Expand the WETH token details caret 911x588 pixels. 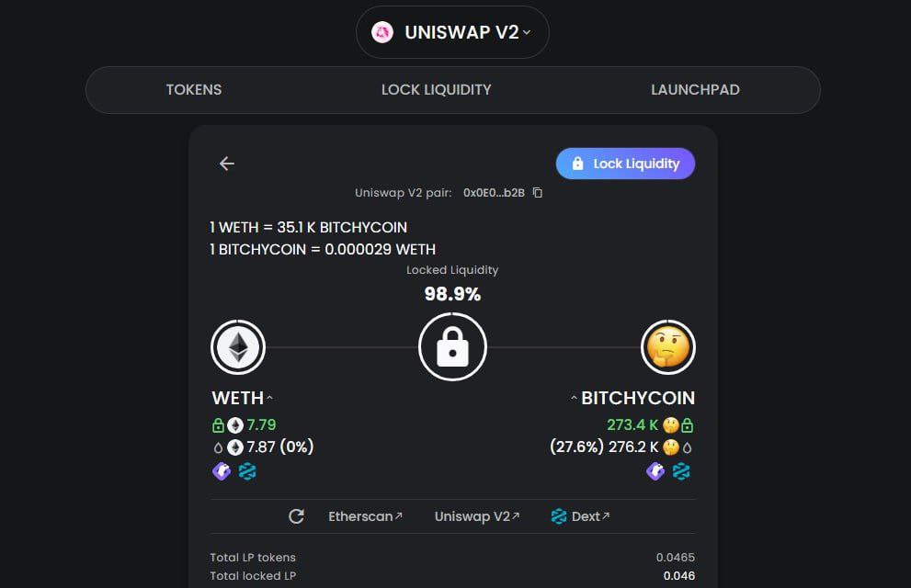coord(269,398)
